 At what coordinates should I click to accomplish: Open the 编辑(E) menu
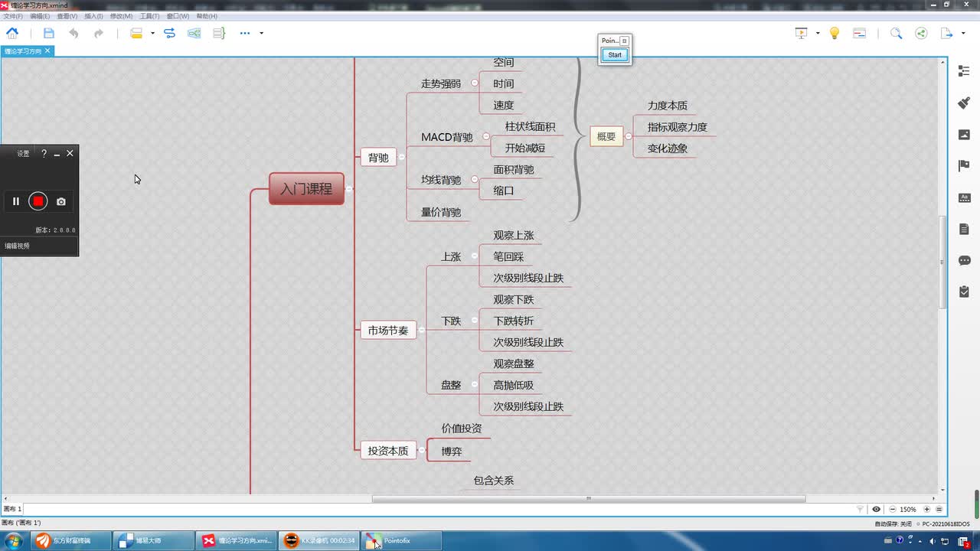(40, 16)
